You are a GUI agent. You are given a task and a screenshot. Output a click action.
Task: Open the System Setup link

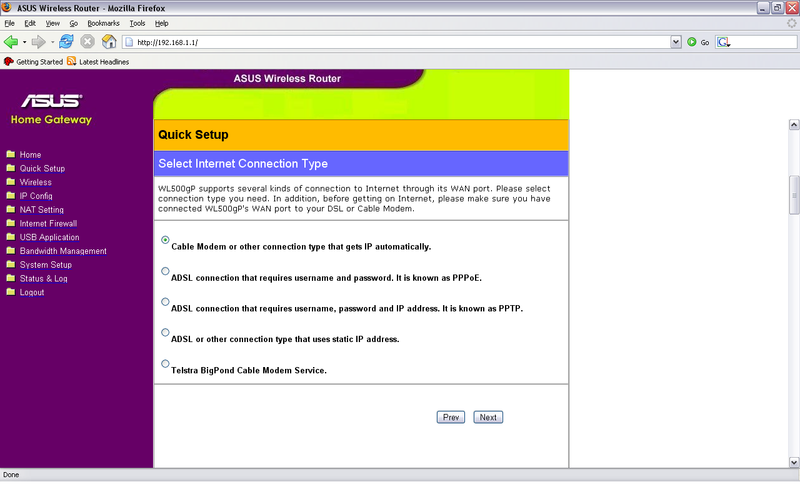(x=46, y=265)
